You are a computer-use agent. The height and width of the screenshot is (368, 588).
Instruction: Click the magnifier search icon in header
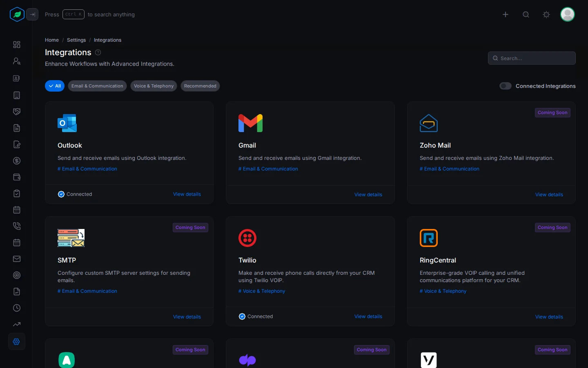click(x=526, y=14)
